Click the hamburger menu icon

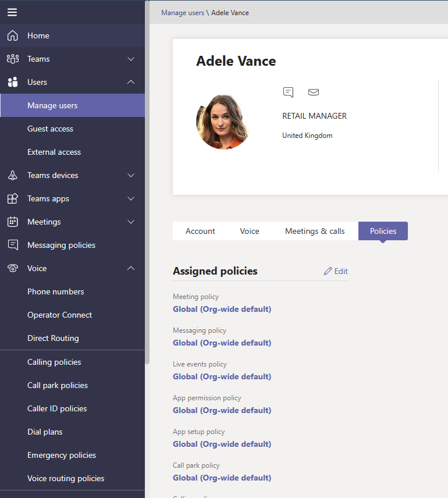pyautogui.click(x=12, y=12)
